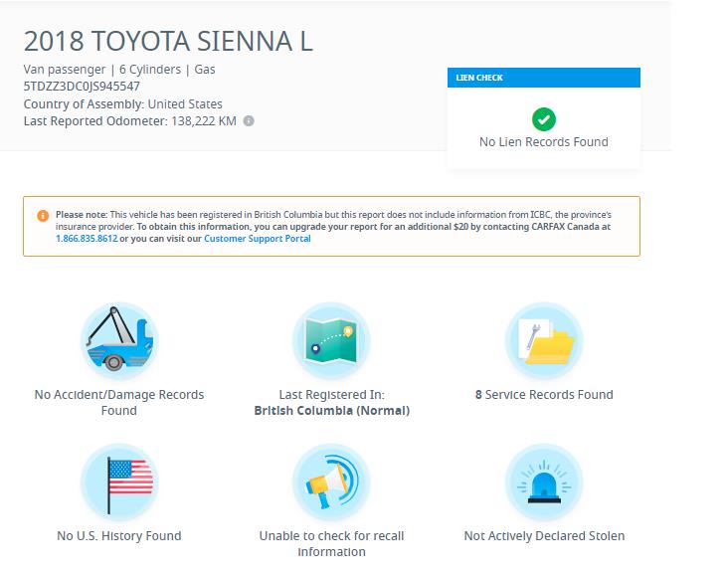Open the police siren stolen icon

pos(544,482)
